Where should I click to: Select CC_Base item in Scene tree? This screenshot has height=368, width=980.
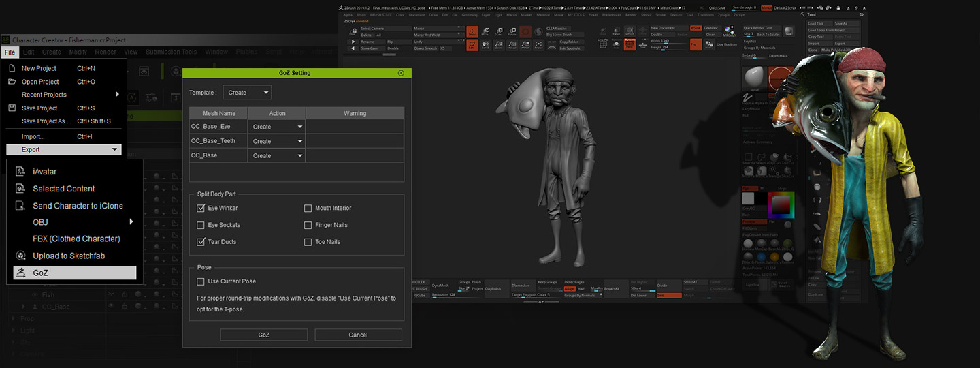[x=56, y=307]
